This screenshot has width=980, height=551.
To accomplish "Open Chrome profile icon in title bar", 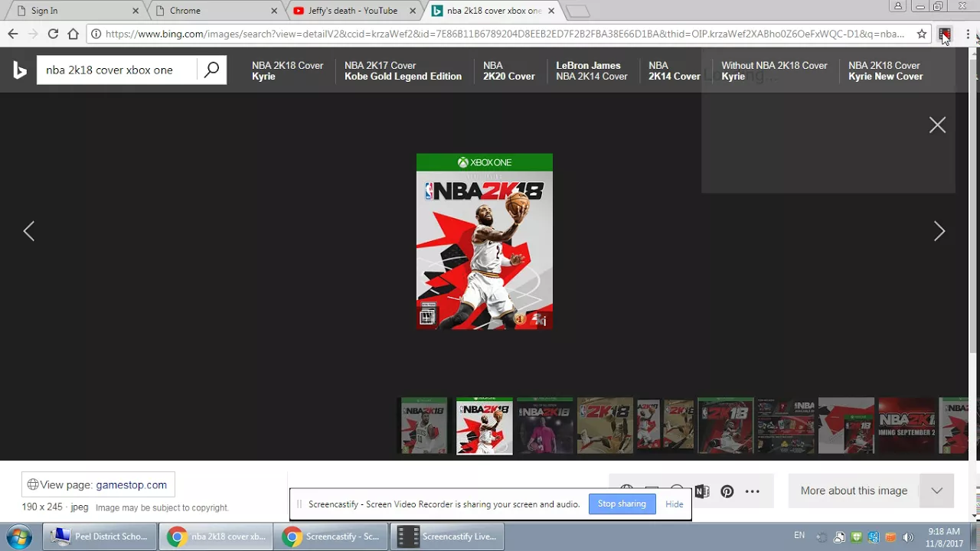I will point(898,6).
